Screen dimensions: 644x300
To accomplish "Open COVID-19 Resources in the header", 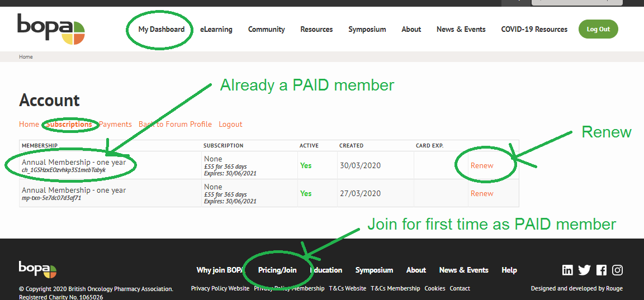I will click(x=534, y=29).
